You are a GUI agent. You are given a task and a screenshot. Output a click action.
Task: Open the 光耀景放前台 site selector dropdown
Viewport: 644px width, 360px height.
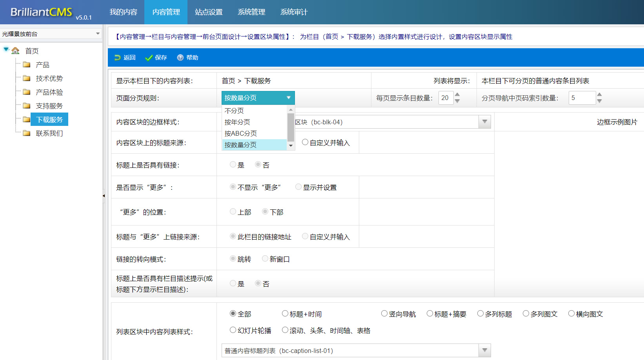click(x=97, y=34)
